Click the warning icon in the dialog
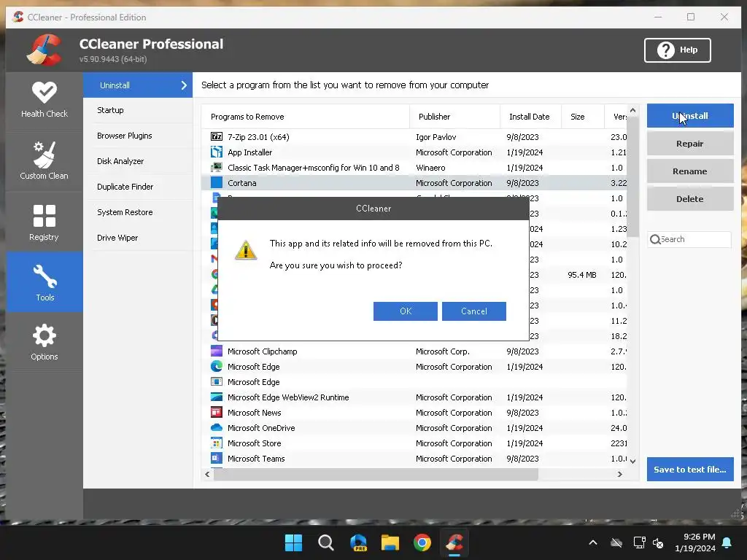This screenshot has width=747, height=560. point(246,250)
